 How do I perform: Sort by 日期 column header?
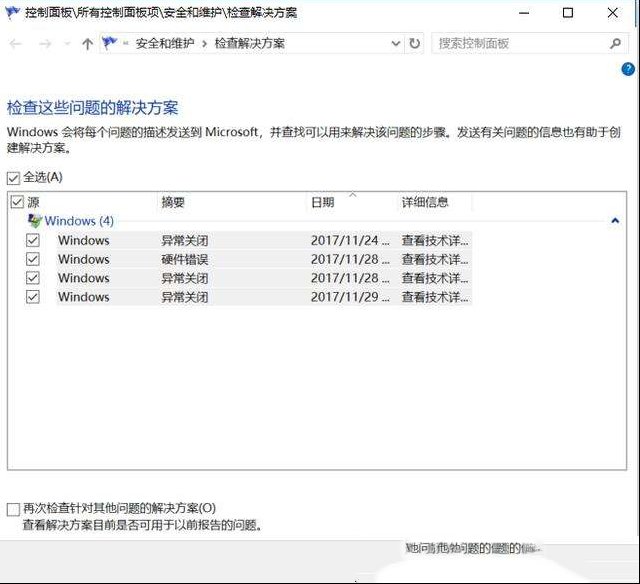[x=322, y=202]
